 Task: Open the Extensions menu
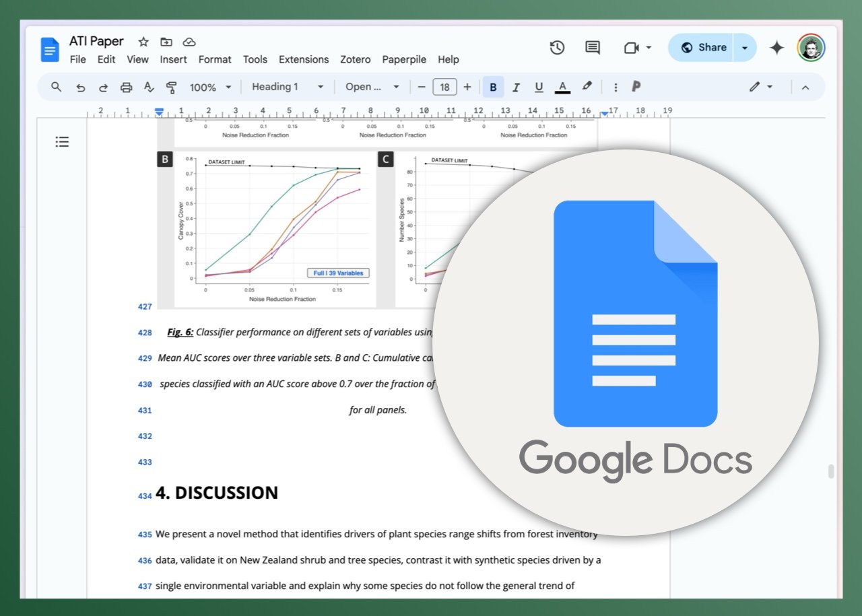(x=304, y=59)
